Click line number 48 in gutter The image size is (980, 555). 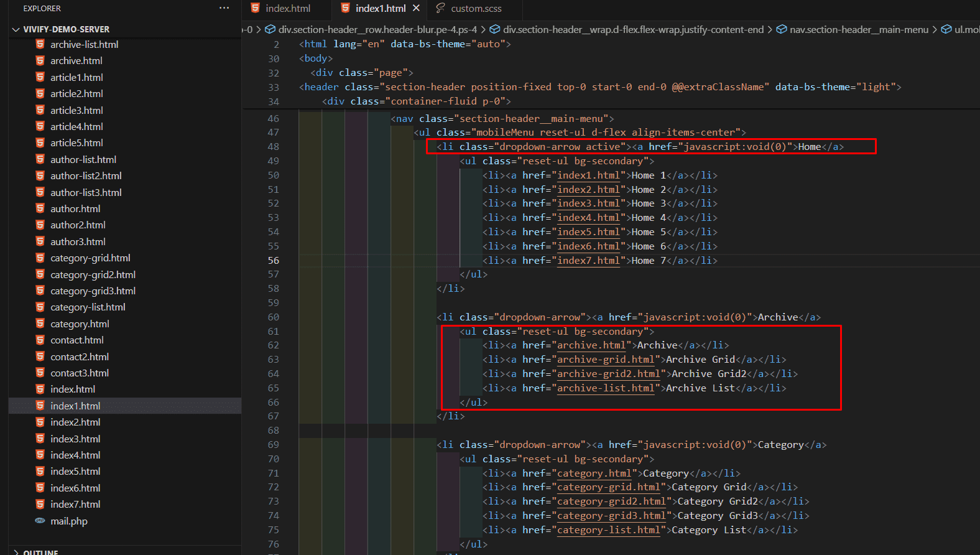click(x=274, y=147)
